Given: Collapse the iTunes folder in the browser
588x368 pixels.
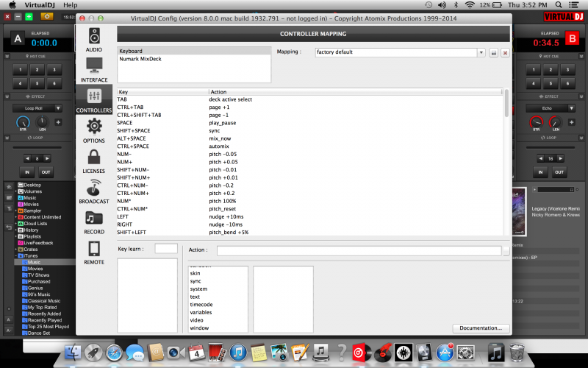Looking at the screenshot, I should (x=18, y=255).
